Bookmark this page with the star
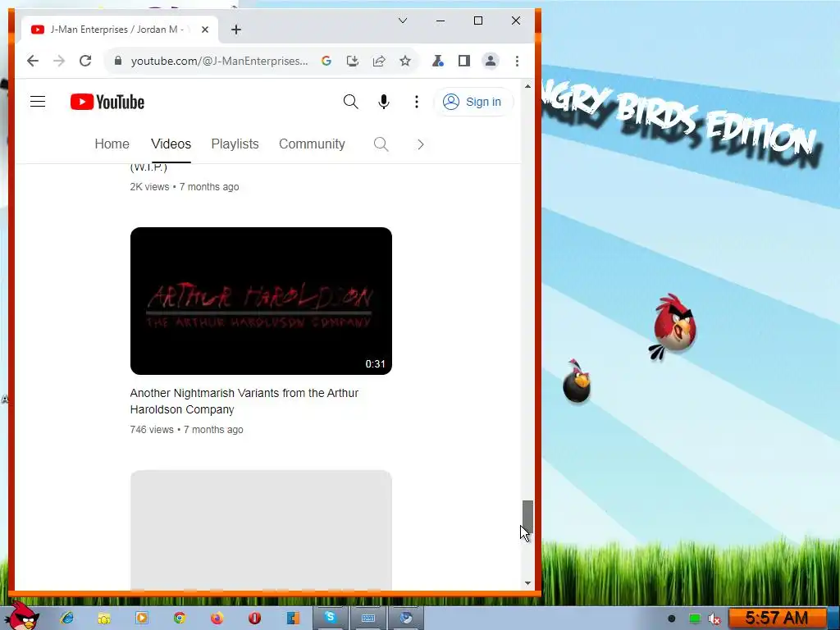 [x=405, y=61]
